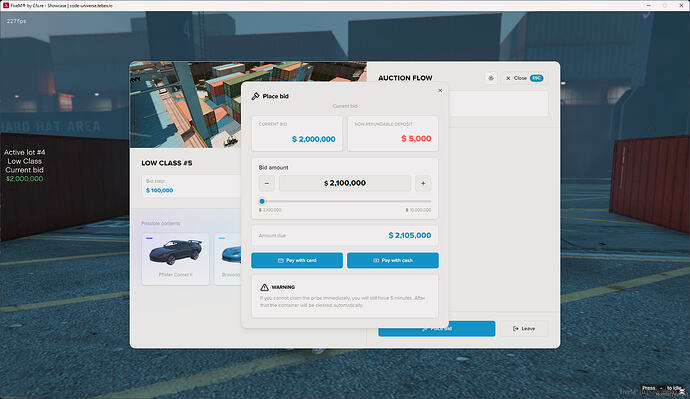Click the bid step value $100,000

(x=159, y=190)
